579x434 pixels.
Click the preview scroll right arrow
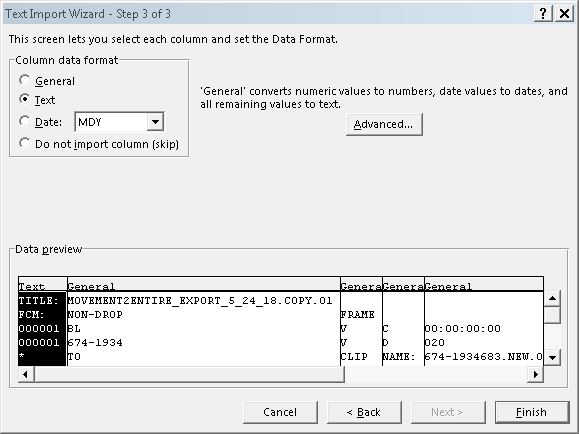point(535,375)
